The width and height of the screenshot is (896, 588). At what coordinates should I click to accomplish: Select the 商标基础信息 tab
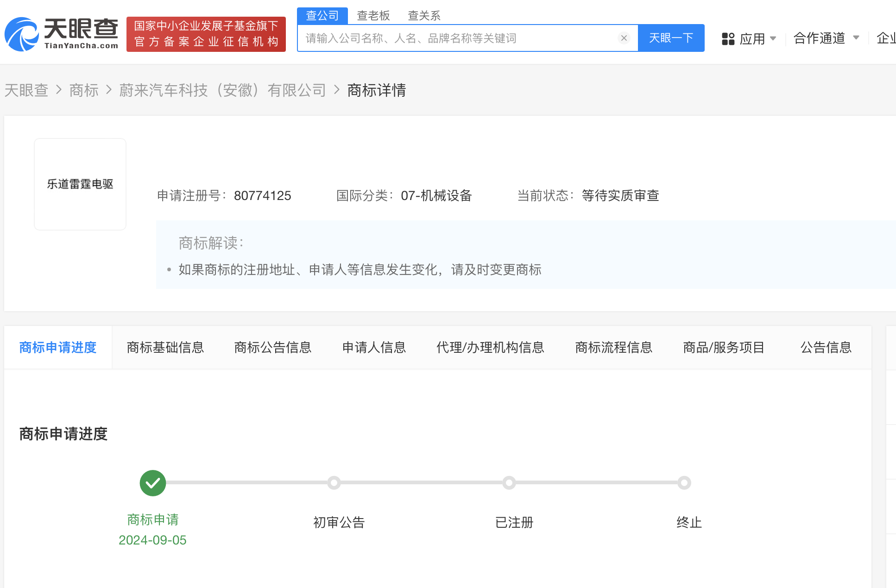[x=165, y=347]
